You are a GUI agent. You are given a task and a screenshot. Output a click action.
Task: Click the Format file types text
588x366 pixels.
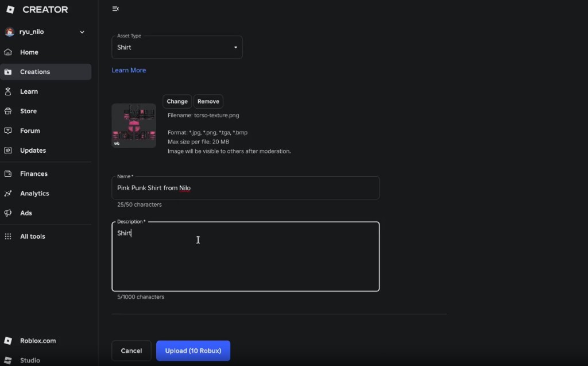click(207, 133)
